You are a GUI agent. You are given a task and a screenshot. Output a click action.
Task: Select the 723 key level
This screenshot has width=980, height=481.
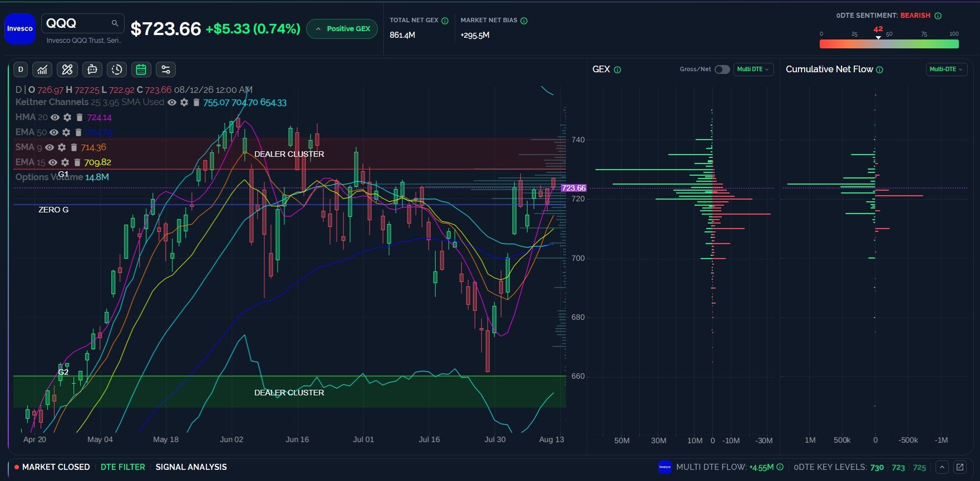898,468
